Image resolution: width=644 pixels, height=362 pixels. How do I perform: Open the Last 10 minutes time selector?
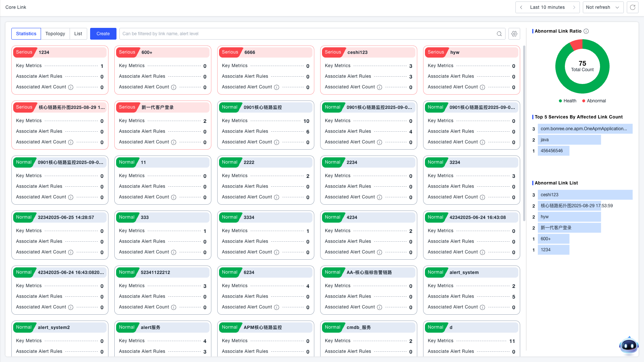click(547, 7)
